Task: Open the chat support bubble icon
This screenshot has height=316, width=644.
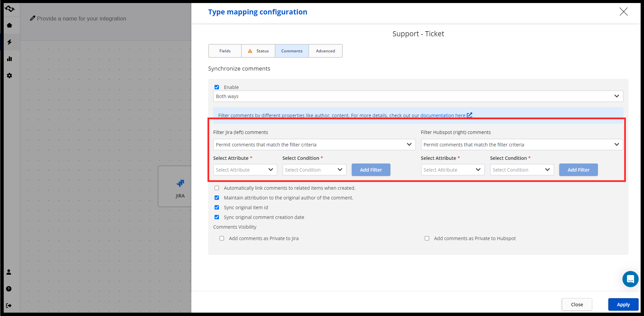Action: coord(630,279)
